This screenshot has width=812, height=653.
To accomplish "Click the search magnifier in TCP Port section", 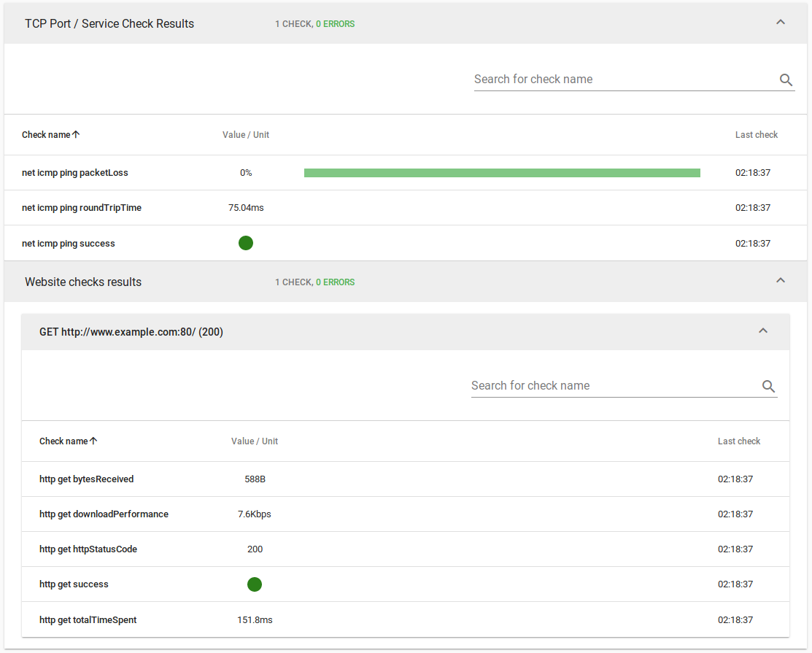I will tap(786, 80).
